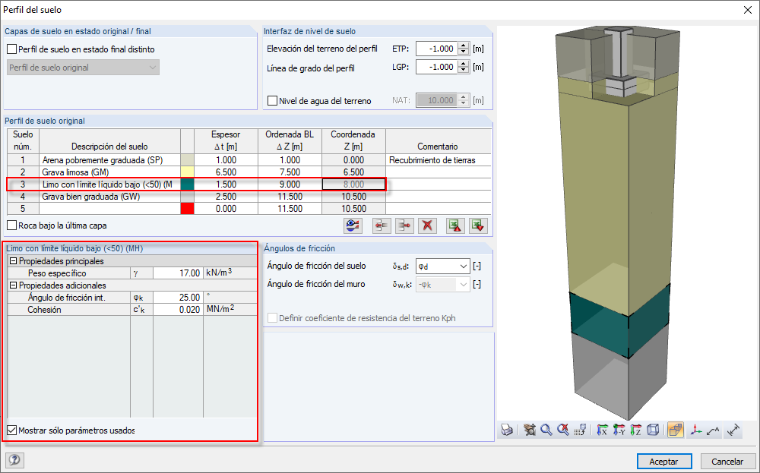Click 'Espesor Δt [m]' column header

(x=226, y=141)
